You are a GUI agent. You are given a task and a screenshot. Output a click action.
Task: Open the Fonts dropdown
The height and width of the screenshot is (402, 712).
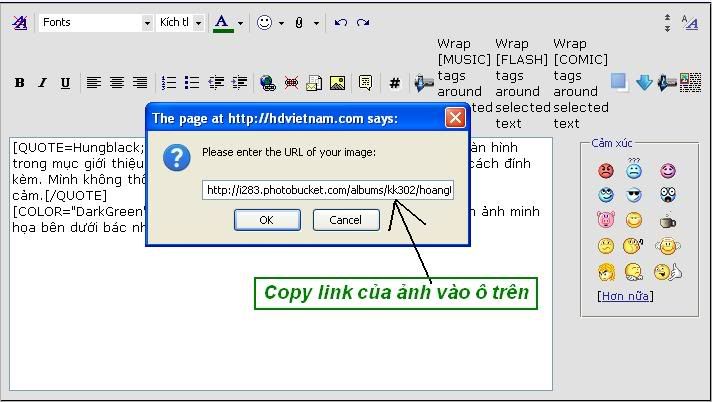pos(96,22)
